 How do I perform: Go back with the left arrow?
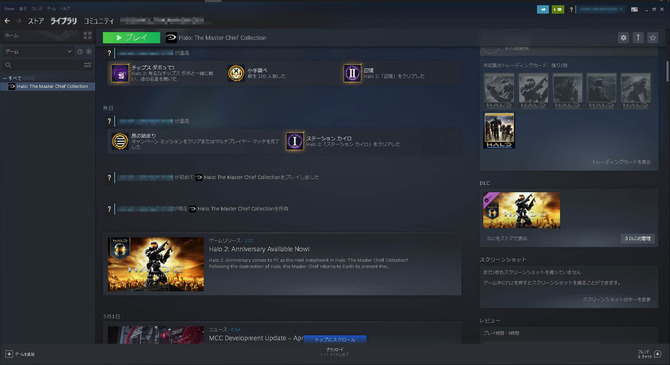point(7,21)
